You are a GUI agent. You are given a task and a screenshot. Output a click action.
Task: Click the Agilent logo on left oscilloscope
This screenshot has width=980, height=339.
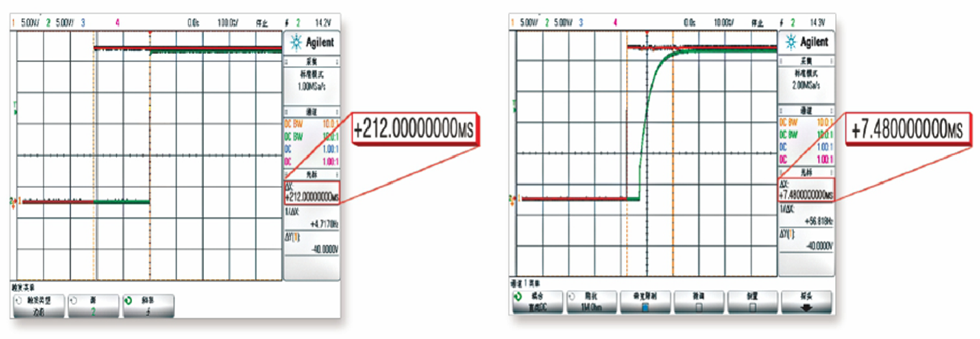click(312, 43)
